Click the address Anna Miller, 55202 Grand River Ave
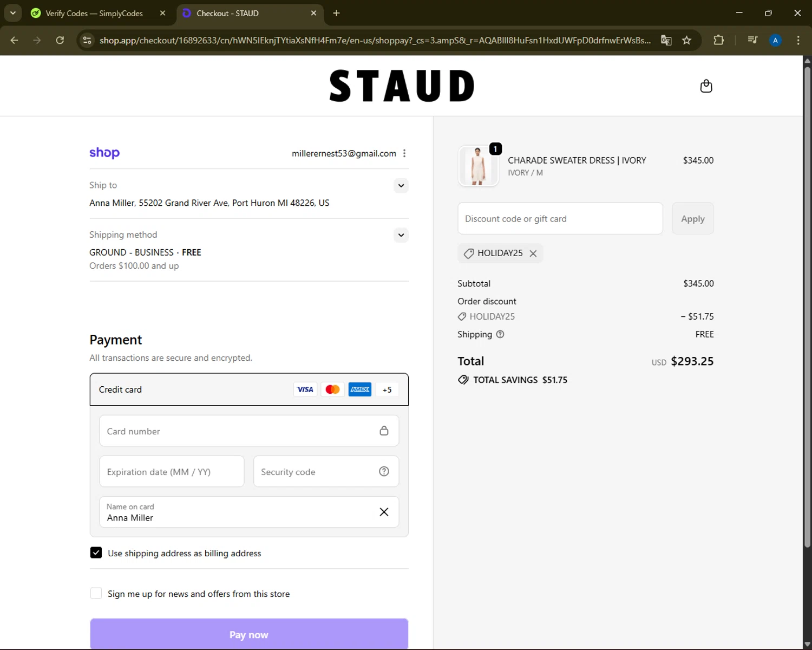 coord(209,203)
